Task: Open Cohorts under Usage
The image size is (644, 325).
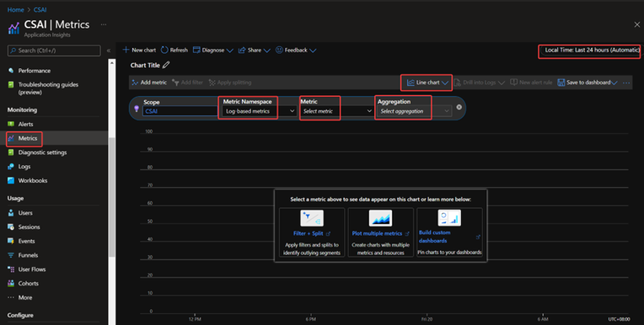Action: tap(28, 284)
